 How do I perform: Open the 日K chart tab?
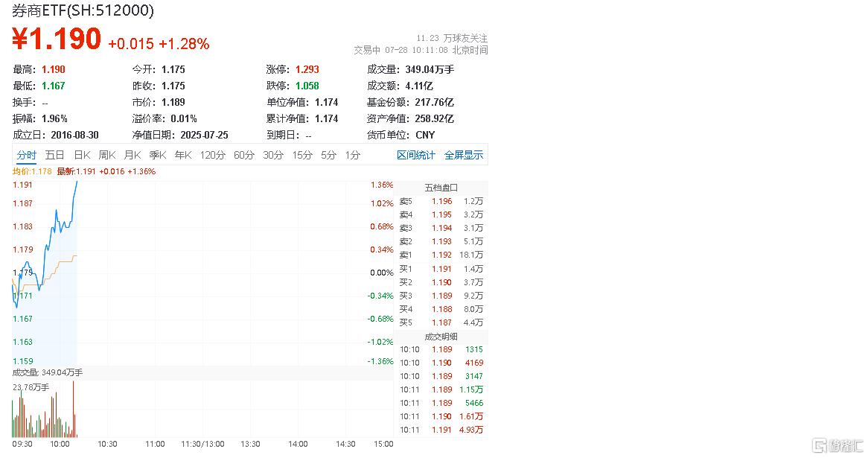point(82,155)
